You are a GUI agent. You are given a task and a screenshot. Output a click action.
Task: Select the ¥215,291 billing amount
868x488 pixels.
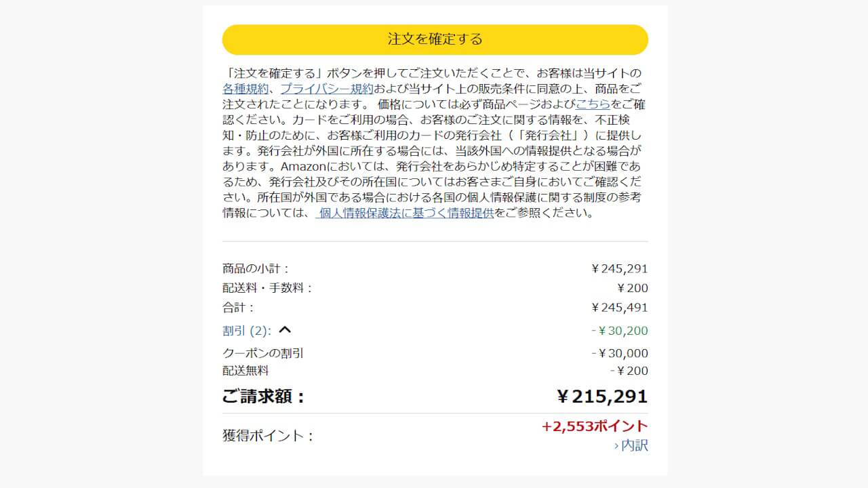click(602, 396)
